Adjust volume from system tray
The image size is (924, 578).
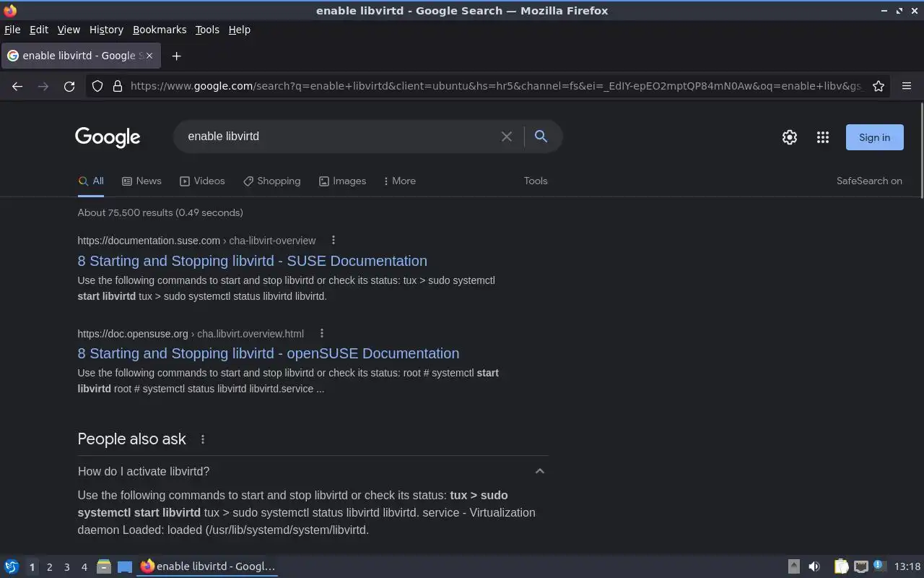click(814, 566)
